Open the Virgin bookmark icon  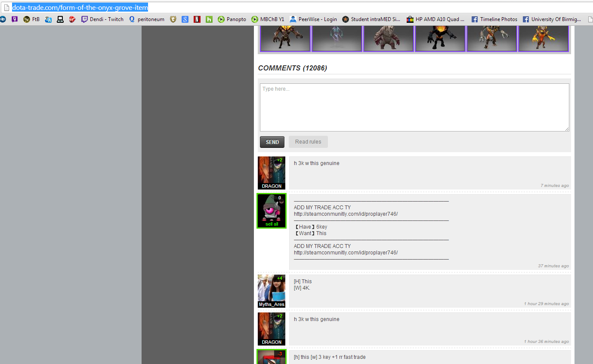[x=72, y=19]
